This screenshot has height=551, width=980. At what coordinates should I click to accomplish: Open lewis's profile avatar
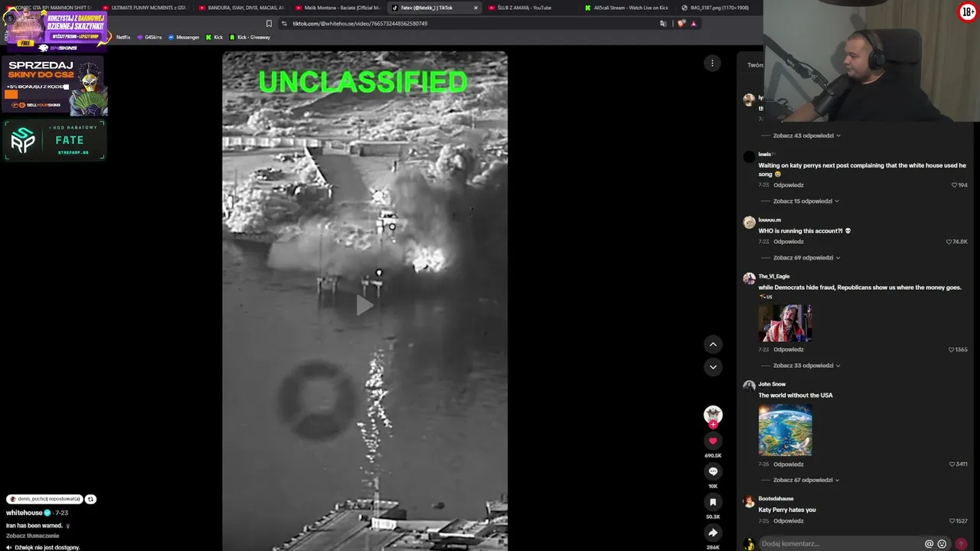[x=749, y=157]
